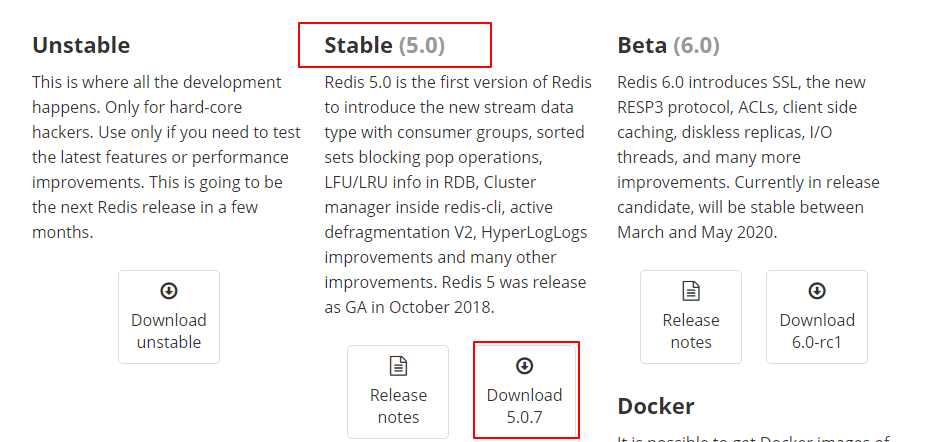Open Release notes for Beta 6.0
The height and width of the screenshot is (442, 936).
[691, 331]
